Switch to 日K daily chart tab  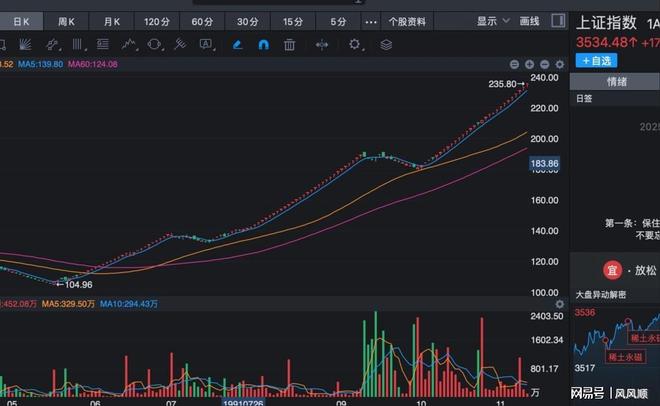coord(21,20)
